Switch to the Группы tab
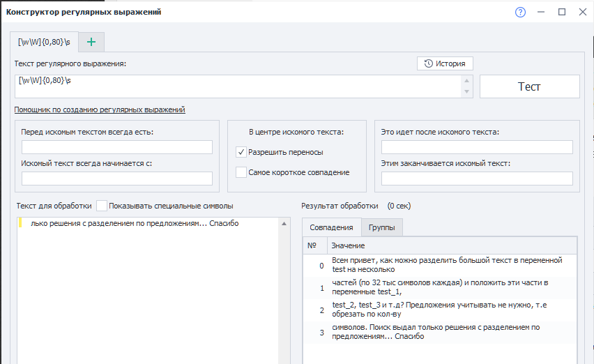The width and height of the screenshot is (594, 364). (x=382, y=227)
